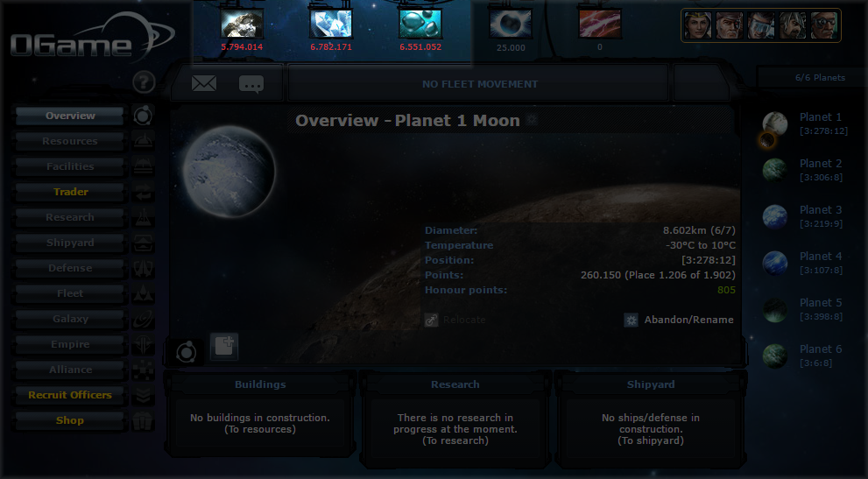Screen dimensions: 868x479
Task: Open the Facilities menu
Action: pyautogui.click(x=70, y=166)
